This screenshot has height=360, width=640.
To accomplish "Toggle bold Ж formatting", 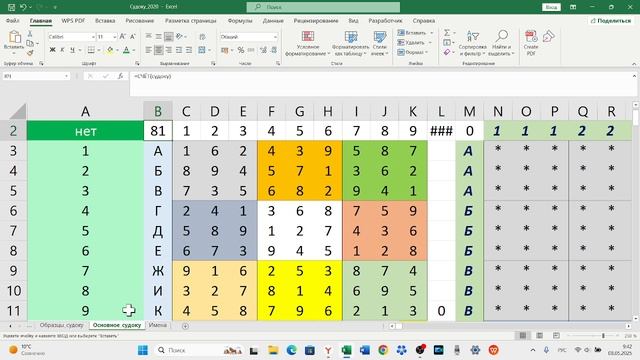I will 52,50.
